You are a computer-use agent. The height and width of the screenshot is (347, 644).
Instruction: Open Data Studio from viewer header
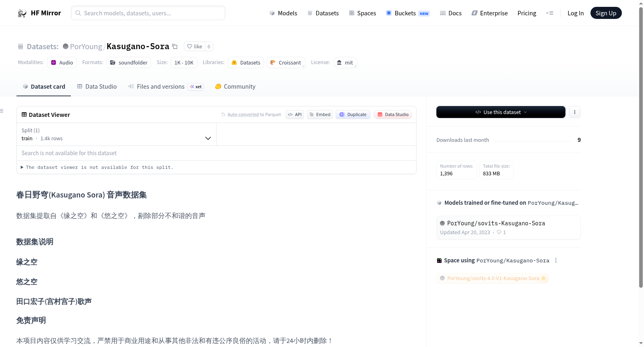click(x=393, y=114)
